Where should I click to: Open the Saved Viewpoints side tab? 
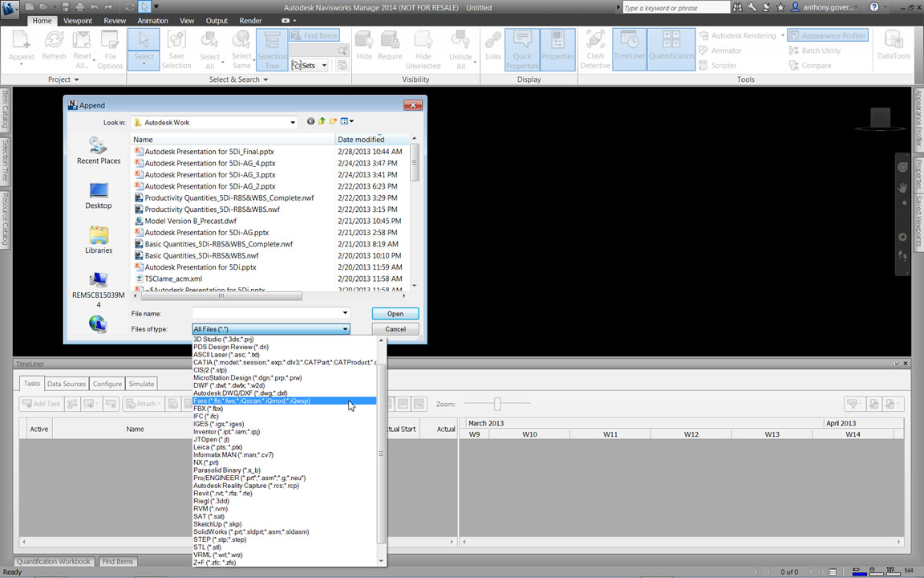918,222
